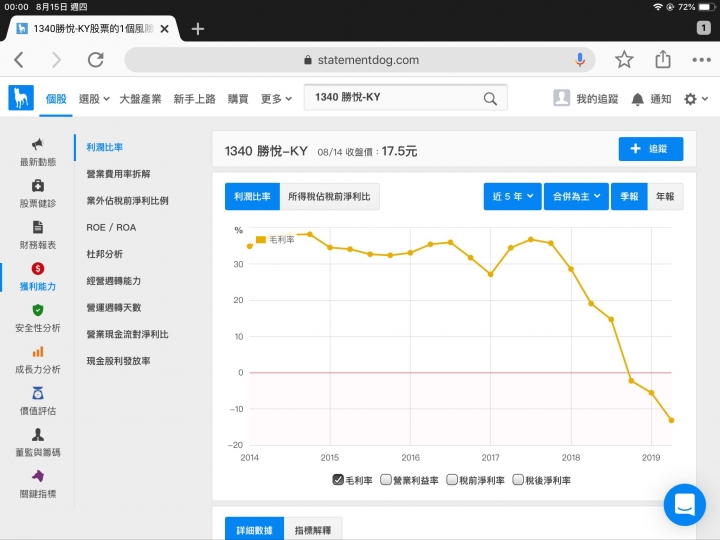
Task: Open the 通知 bell icon
Action: [x=637, y=99]
